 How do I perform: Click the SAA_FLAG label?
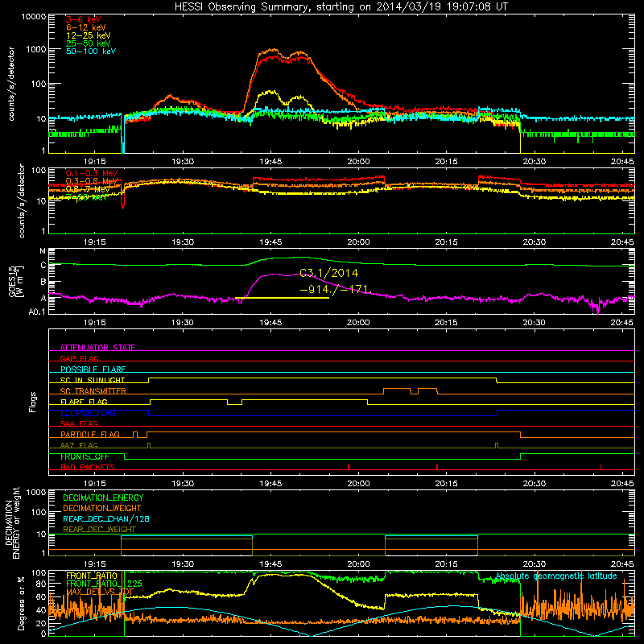click(79, 423)
